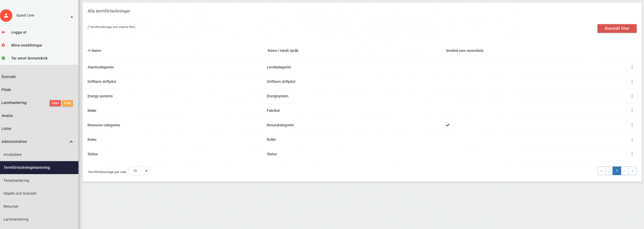Collapse the Administration section chevron
The width and height of the screenshot is (644, 229).
[71, 142]
